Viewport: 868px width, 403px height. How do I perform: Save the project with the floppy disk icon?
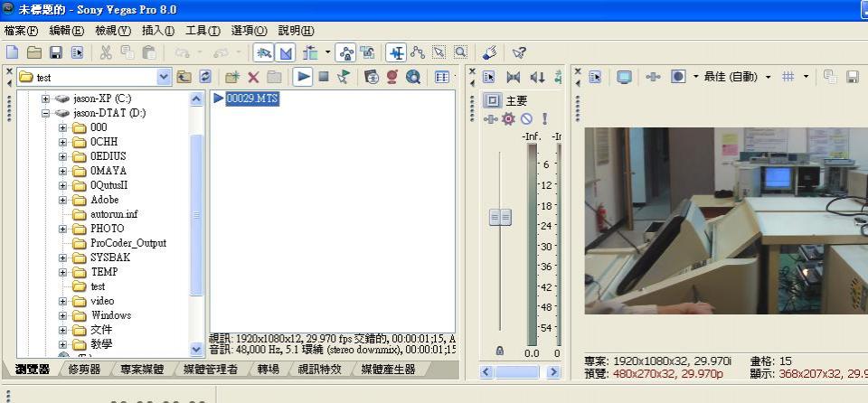point(56,52)
